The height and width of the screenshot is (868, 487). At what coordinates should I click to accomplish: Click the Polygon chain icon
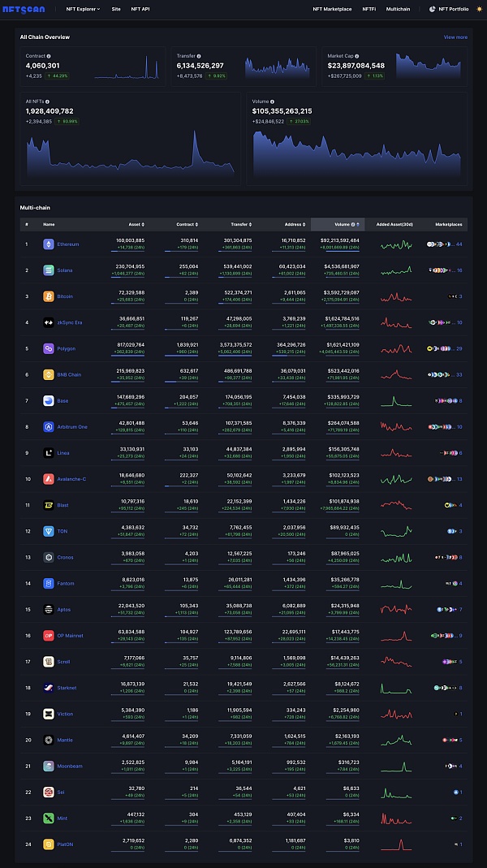(49, 349)
